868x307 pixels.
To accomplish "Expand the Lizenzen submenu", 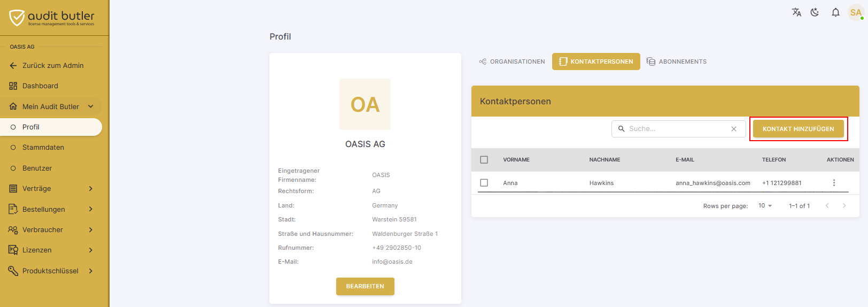I will [91, 250].
